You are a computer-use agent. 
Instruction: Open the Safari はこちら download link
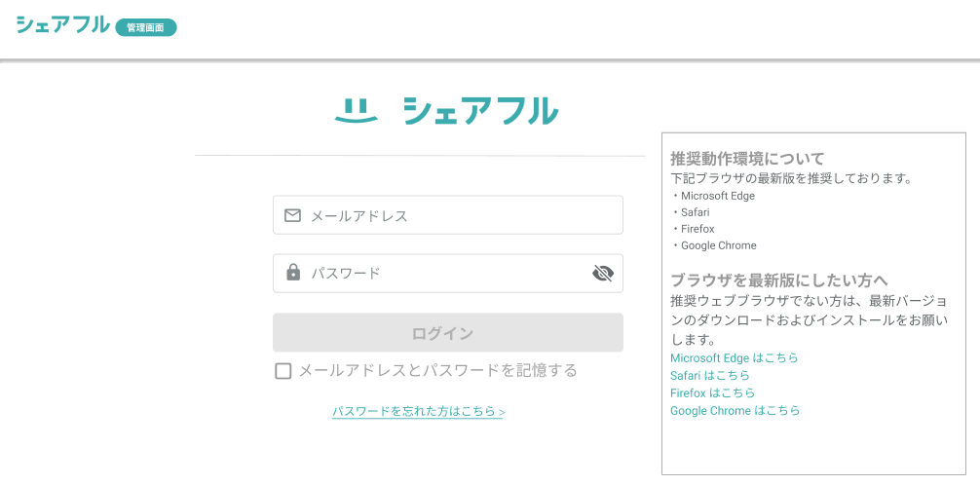tap(709, 376)
